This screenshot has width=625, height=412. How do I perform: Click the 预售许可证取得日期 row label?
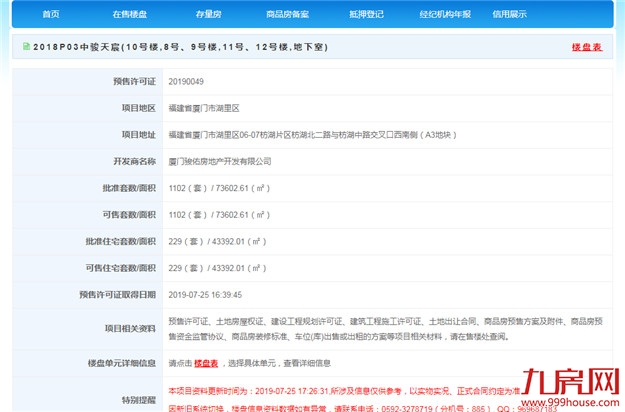point(118,295)
